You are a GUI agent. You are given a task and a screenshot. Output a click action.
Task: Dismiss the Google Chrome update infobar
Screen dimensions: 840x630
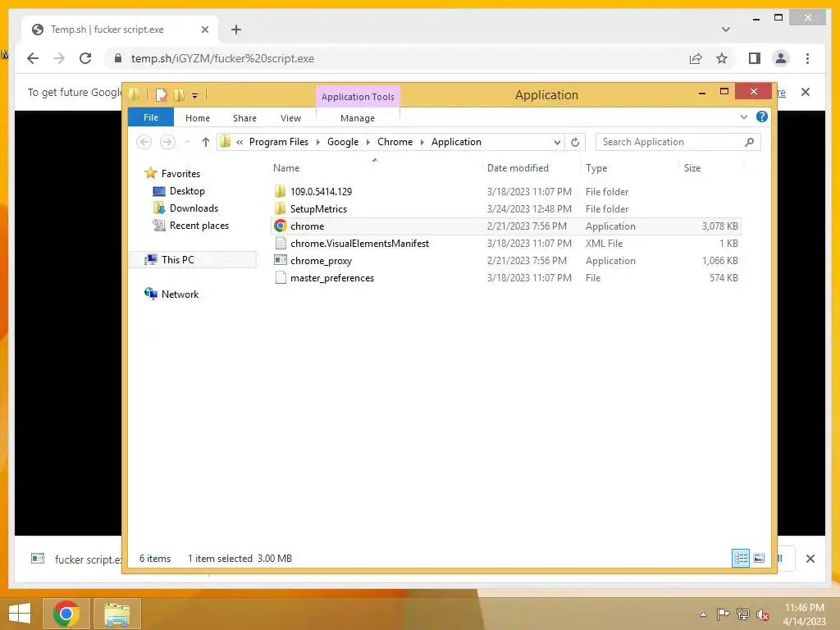coord(806,92)
